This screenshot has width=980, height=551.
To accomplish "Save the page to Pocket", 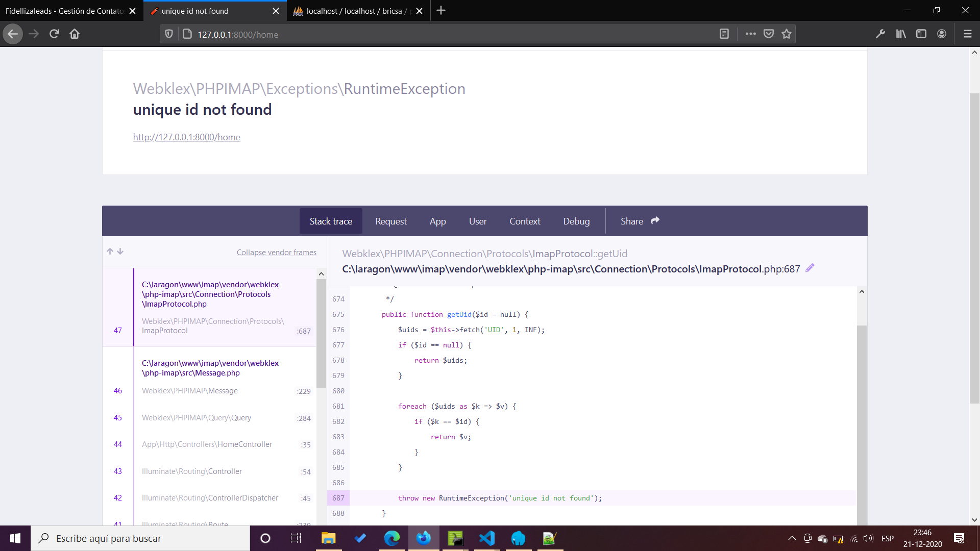I will point(768,34).
